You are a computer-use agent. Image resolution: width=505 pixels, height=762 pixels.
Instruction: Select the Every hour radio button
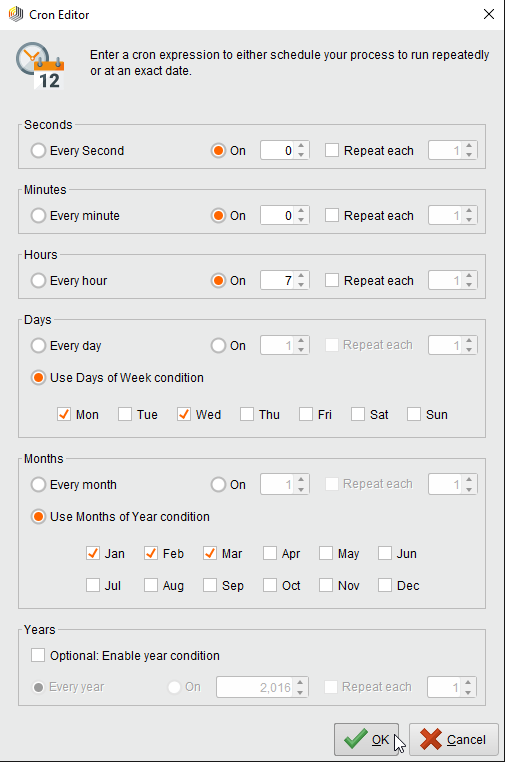pyautogui.click(x=38, y=280)
